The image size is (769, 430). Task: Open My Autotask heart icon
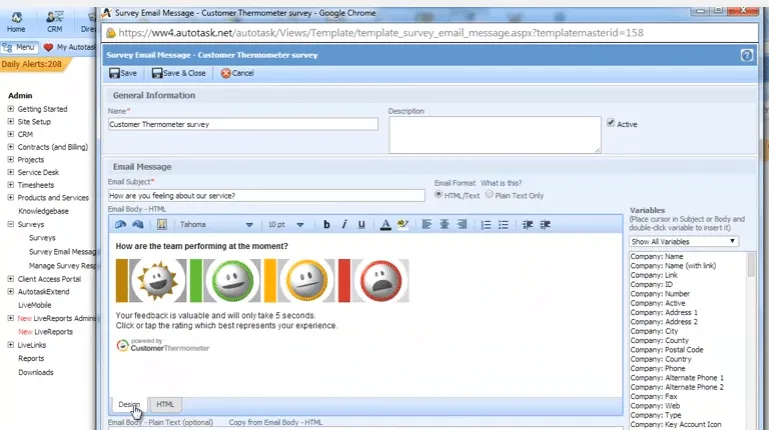pyautogui.click(x=48, y=47)
